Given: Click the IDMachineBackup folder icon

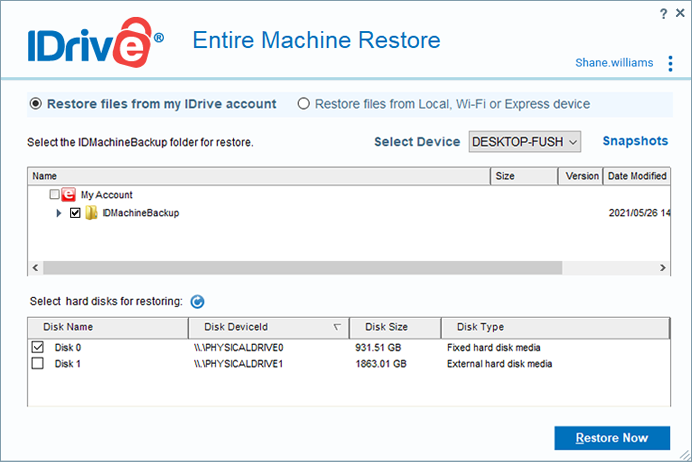Looking at the screenshot, I should (91, 213).
